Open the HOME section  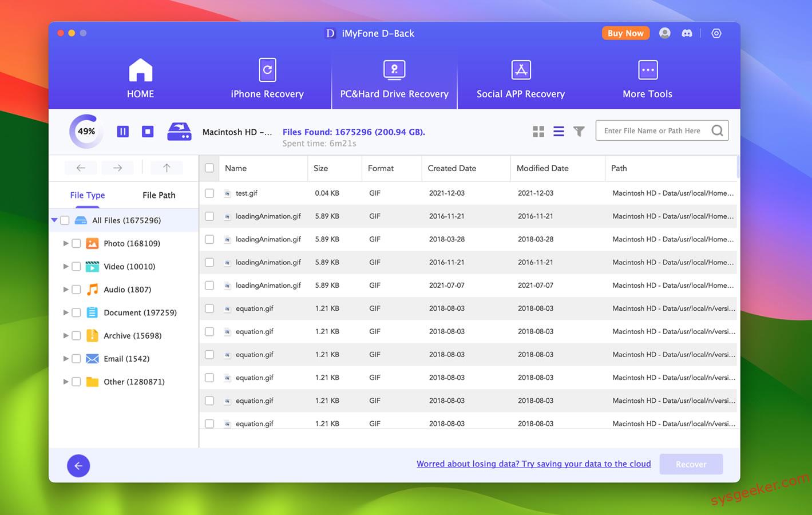[x=140, y=79]
